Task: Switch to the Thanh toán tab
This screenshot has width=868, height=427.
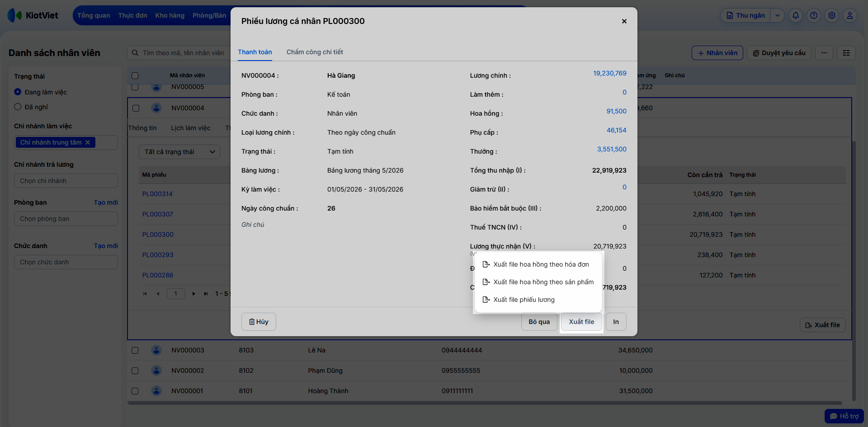Action: pyautogui.click(x=255, y=52)
